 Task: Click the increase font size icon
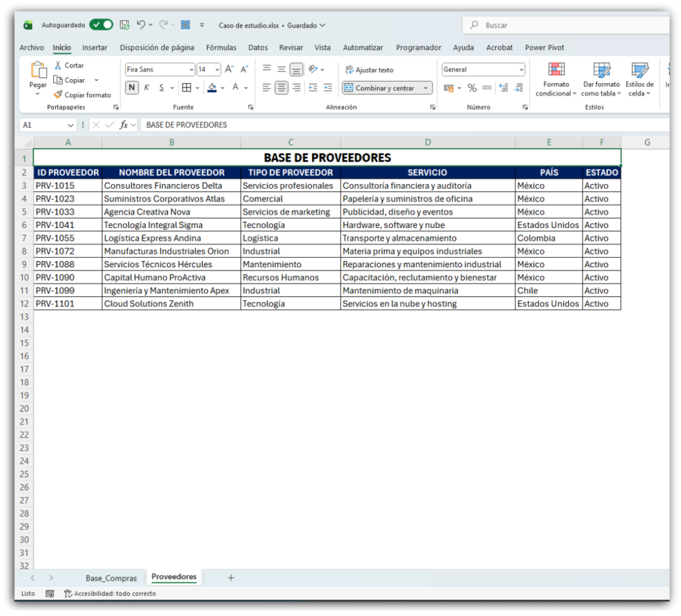point(229,69)
